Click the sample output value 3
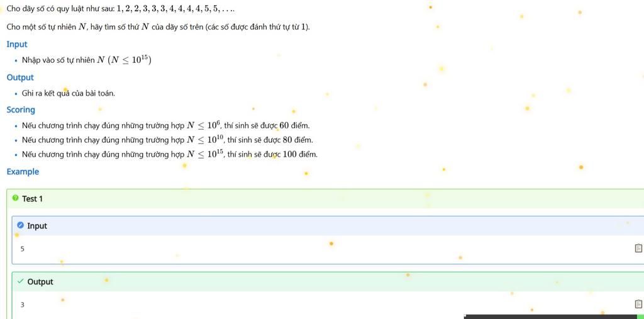 click(x=22, y=305)
